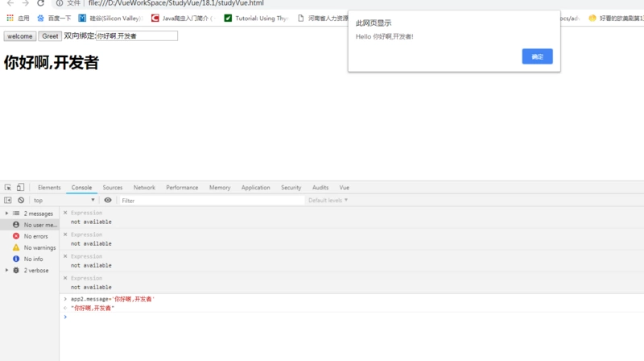
Task: Click the 确定 button in alert dialog
Action: tap(537, 56)
